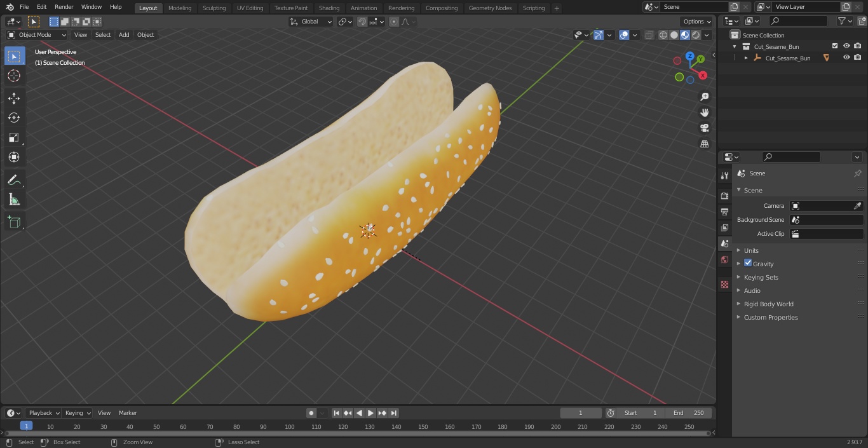Image resolution: width=868 pixels, height=448 pixels.
Task: Open the File menu
Action: [24, 7]
